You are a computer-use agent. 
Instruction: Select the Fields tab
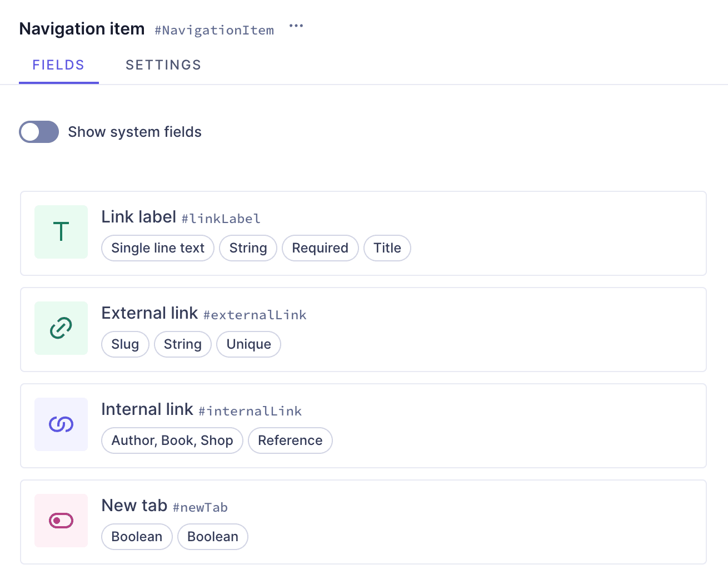pos(58,65)
